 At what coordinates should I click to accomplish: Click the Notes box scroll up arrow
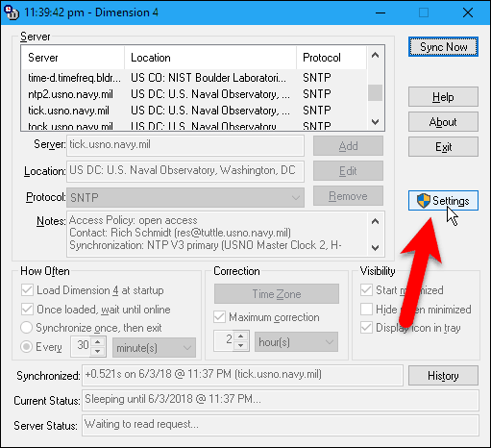coord(375,221)
